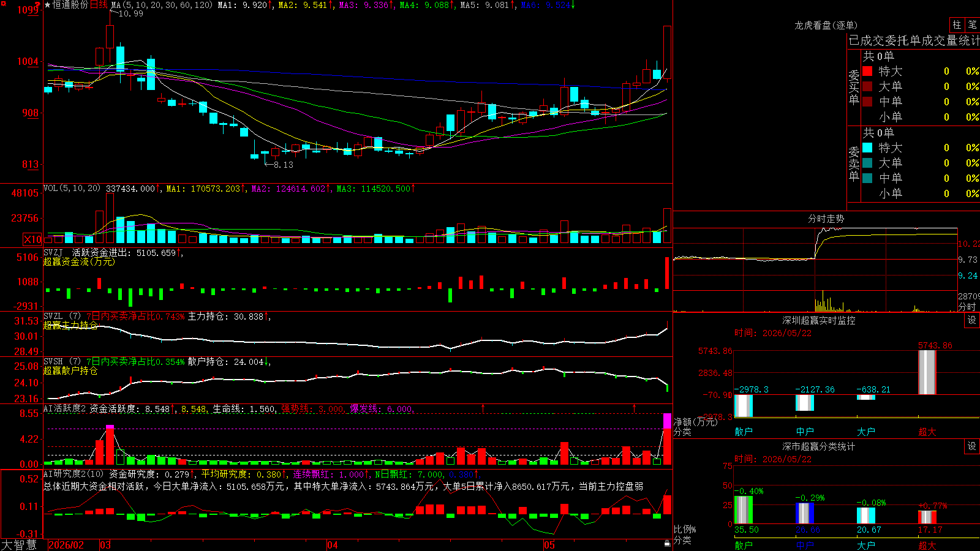
Task: Click the 8.13 low price label
Action: click(x=283, y=165)
